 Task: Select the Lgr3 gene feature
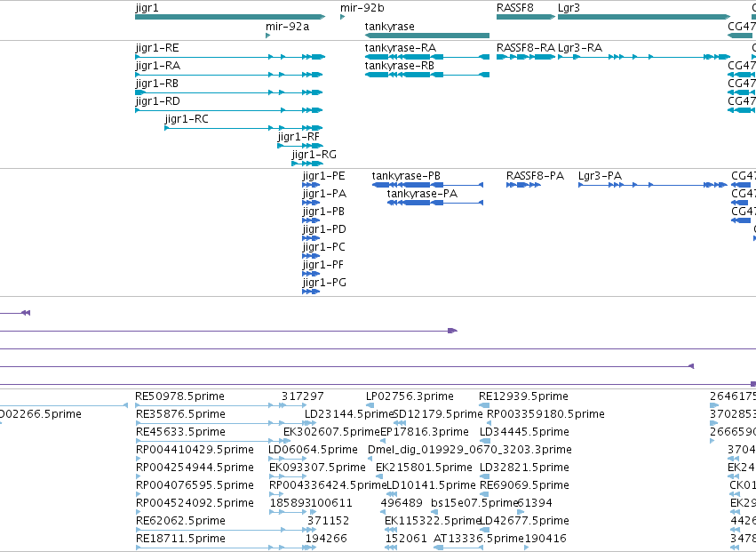click(x=644, y=17)
